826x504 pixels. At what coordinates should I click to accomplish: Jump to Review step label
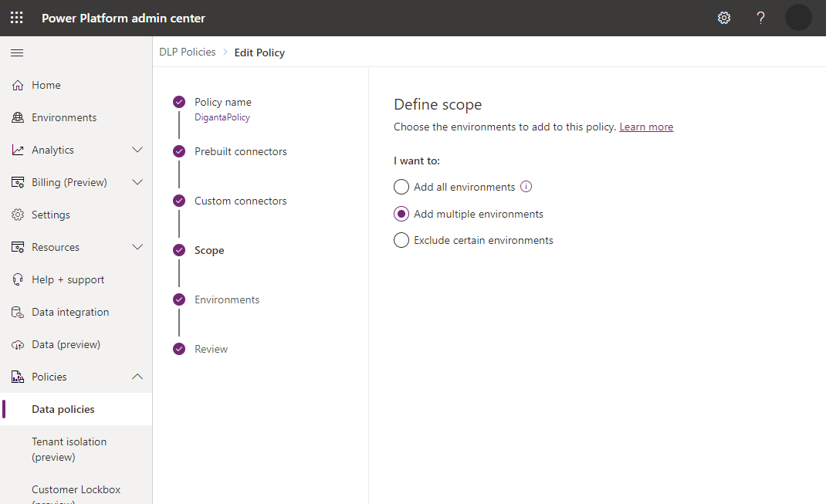click(211, 349)
